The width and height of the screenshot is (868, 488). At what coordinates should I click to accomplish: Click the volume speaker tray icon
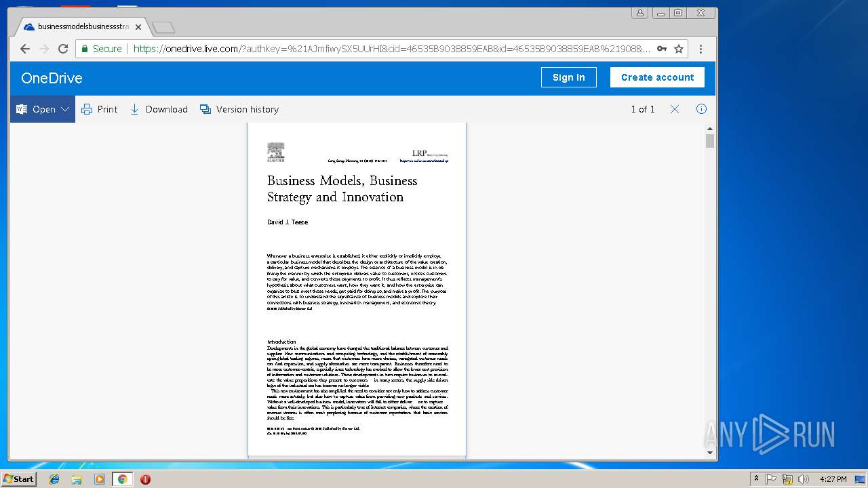(804, 479)
